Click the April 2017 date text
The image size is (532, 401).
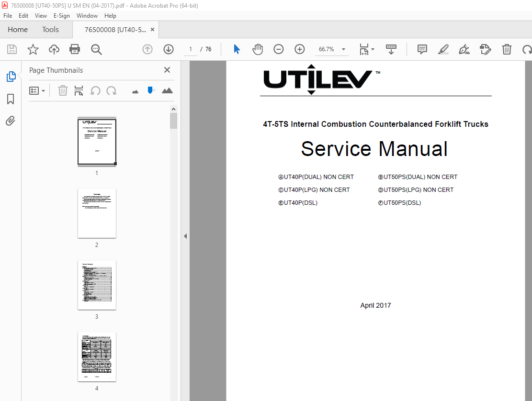pyautogui.click(x=375, y=305)
